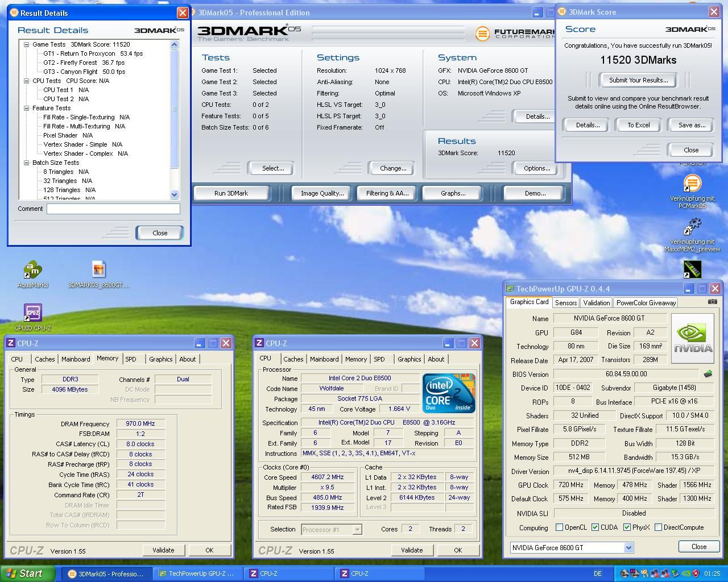
Task: Close the GPU-Z window with Close button
Action: (699, 547)
